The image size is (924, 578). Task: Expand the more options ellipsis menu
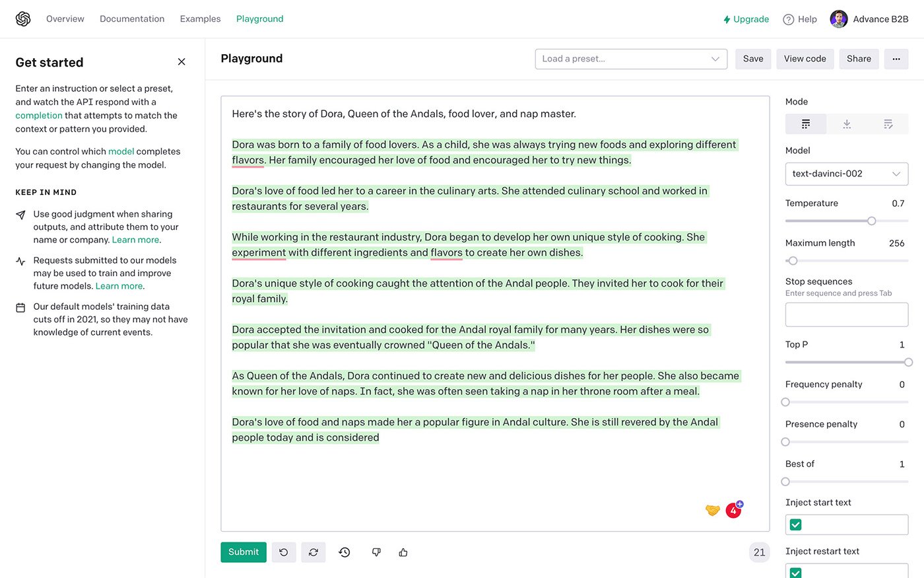[896, 59]
